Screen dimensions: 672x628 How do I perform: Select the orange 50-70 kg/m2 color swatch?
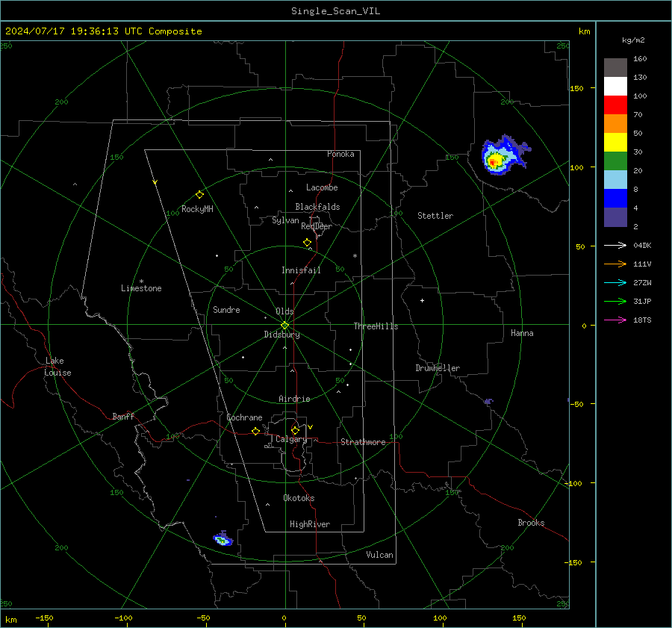click(x=615, y=124)
